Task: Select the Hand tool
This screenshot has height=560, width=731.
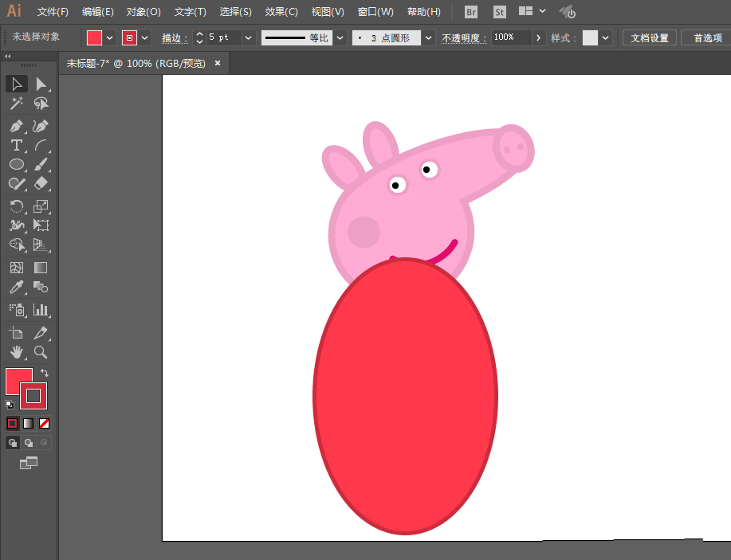Action: pyautogui.click(x=17, y=352)
